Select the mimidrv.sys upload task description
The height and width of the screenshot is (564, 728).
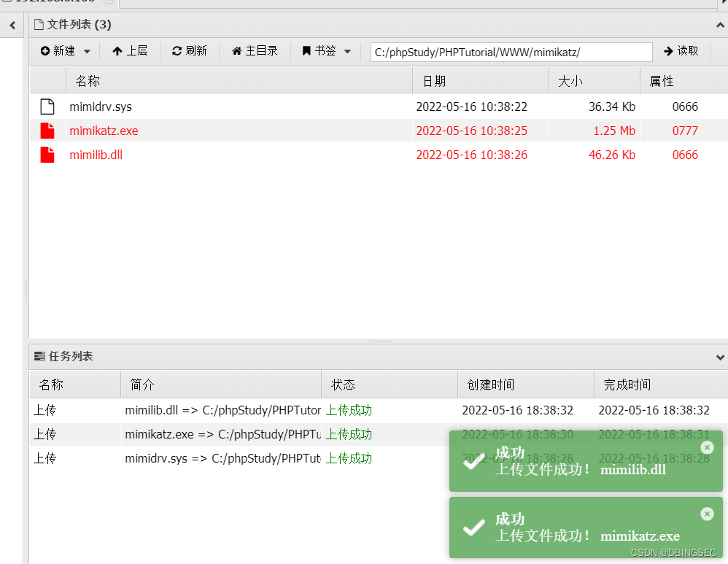tap(223, 458)
